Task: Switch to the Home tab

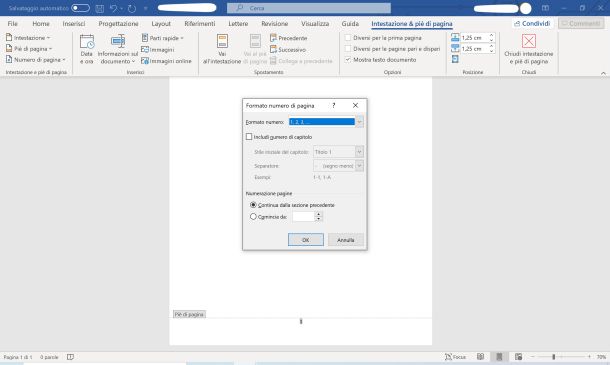Action: (41, 23)
